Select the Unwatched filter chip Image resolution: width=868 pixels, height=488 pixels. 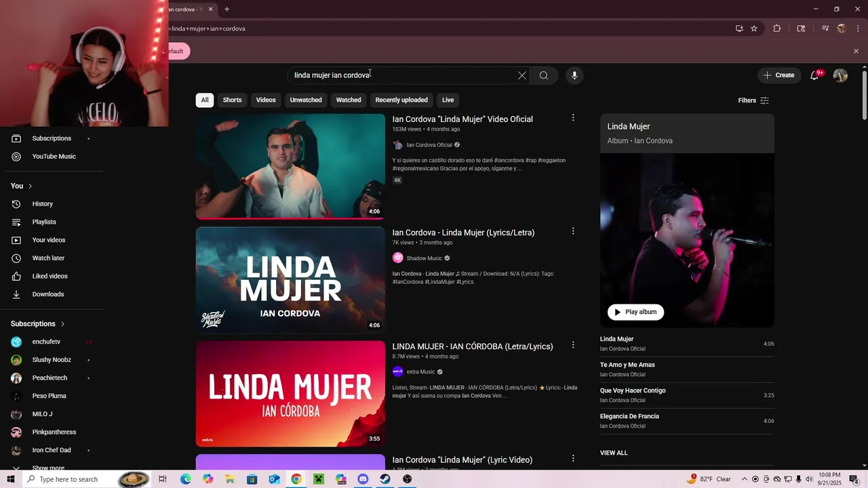[x=306, y=100]
